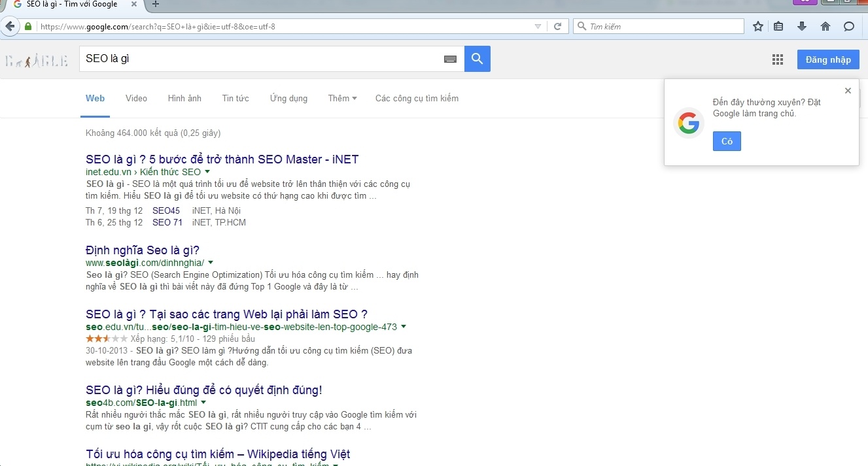Reload the page with the refresh icon

tap(557, 27)
